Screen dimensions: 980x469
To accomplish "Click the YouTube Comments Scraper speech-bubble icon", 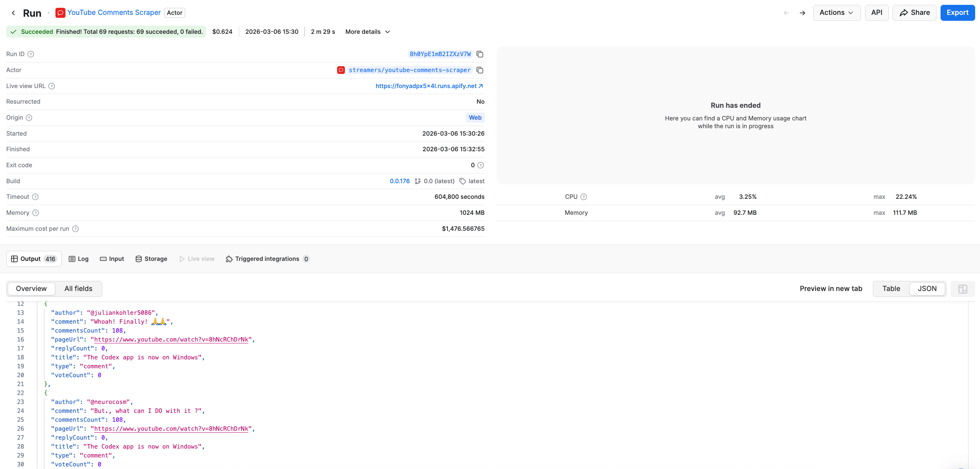I will point(60,13).
